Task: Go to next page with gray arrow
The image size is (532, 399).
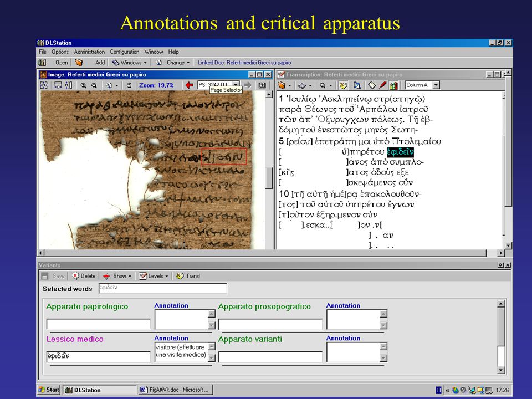Action: click(248, 85)
